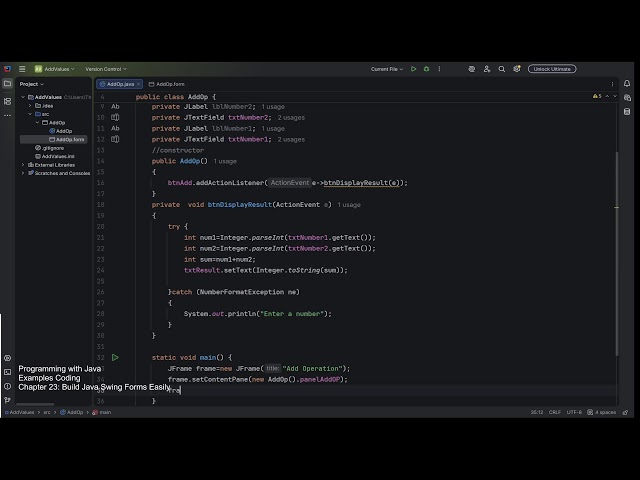Select AddOp.form in project tree

[67, 140]
